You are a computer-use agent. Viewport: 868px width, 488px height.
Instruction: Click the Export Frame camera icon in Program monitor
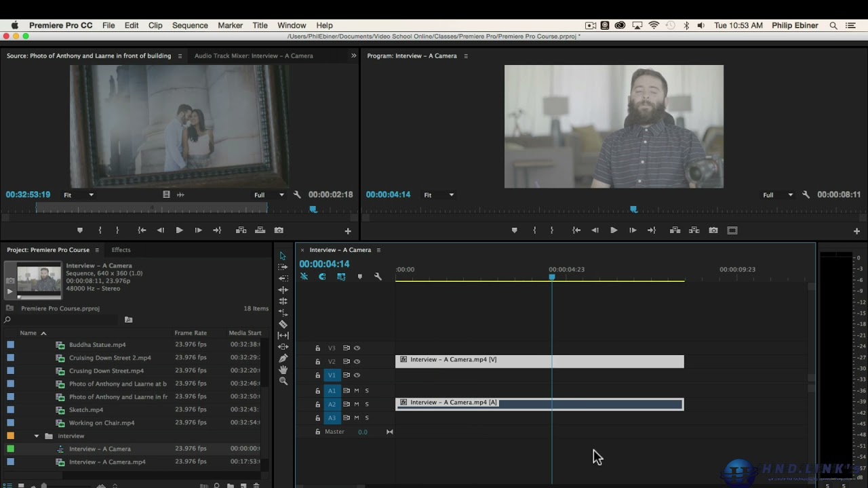[713, 230]
